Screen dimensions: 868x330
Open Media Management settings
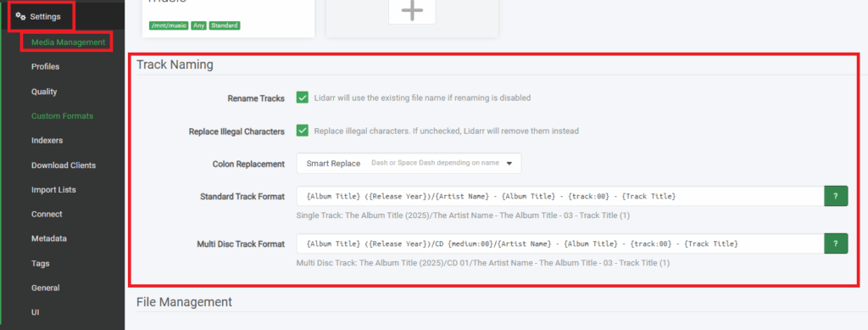point(68,42)
